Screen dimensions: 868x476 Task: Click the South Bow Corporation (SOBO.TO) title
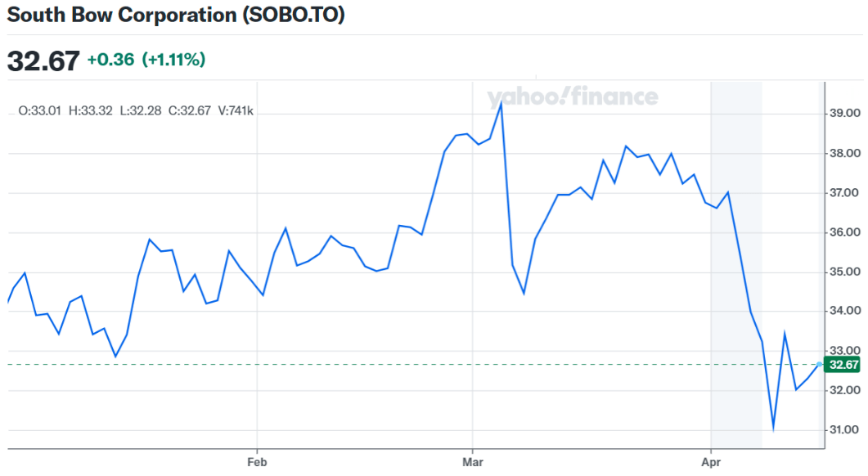176,15
